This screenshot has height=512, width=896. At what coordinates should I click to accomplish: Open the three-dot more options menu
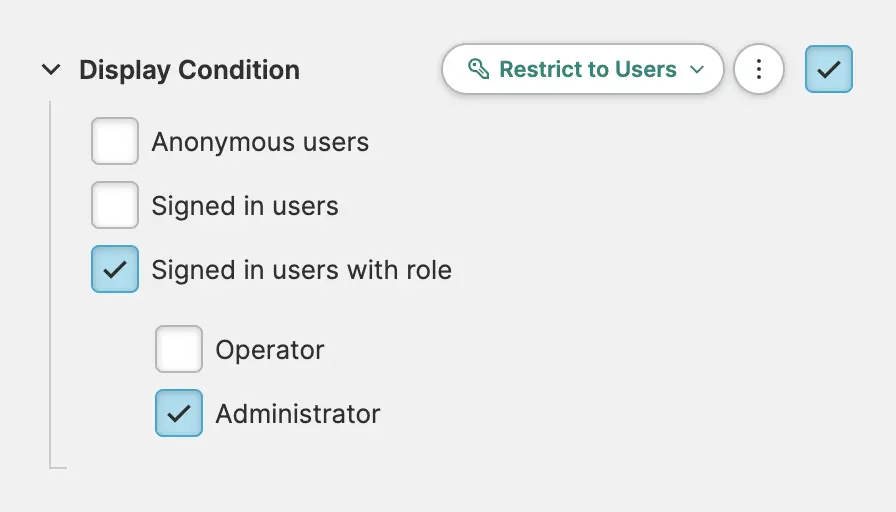758,69
